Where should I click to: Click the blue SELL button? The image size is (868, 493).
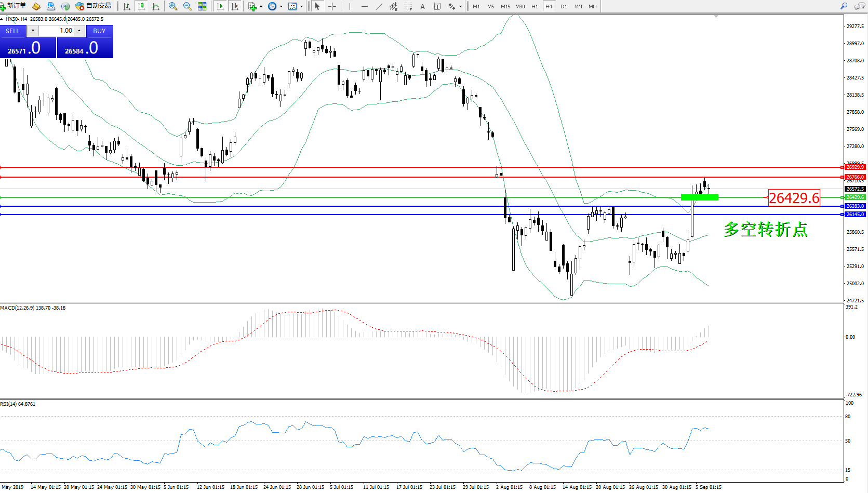(13, 31)
